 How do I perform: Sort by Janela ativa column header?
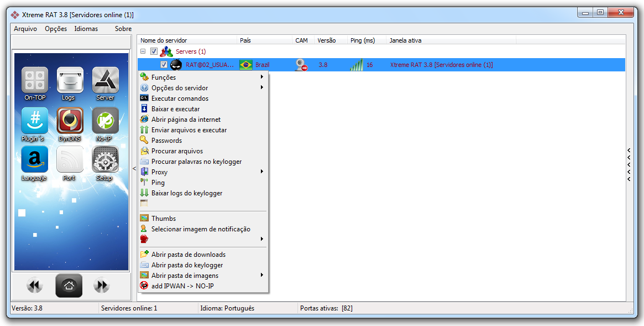(452, 40)
